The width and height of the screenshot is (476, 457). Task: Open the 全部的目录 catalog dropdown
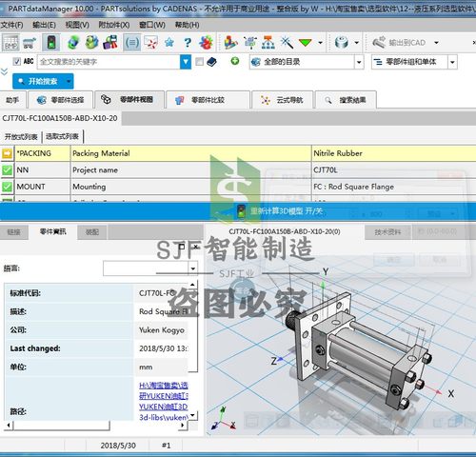click(x=359, y=62)
